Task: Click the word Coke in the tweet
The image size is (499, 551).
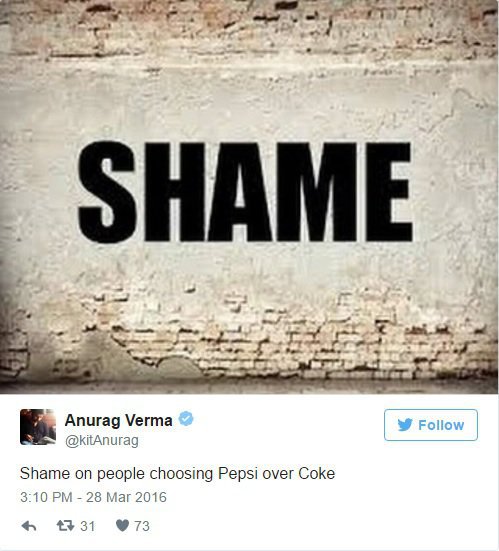Action: click(317, 473)
